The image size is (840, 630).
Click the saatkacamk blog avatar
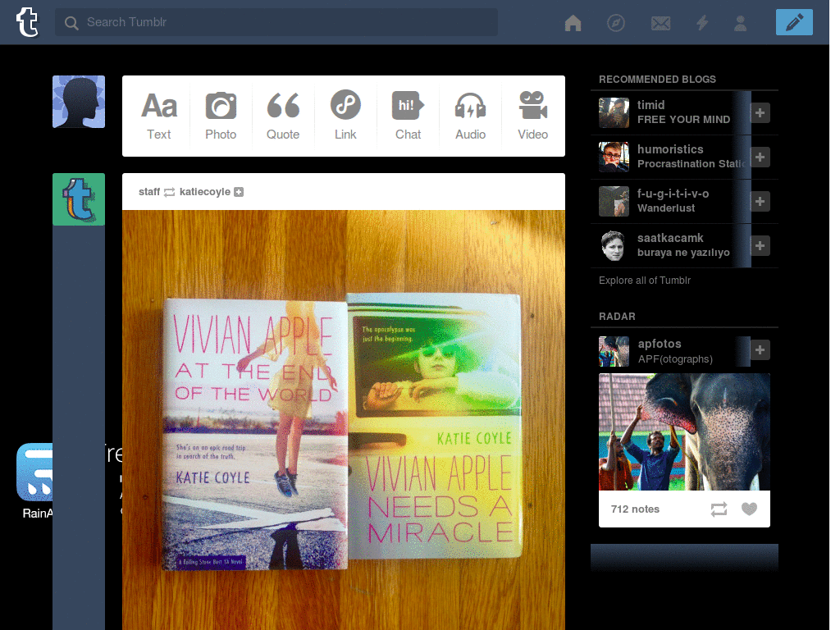tap(614, 245)
